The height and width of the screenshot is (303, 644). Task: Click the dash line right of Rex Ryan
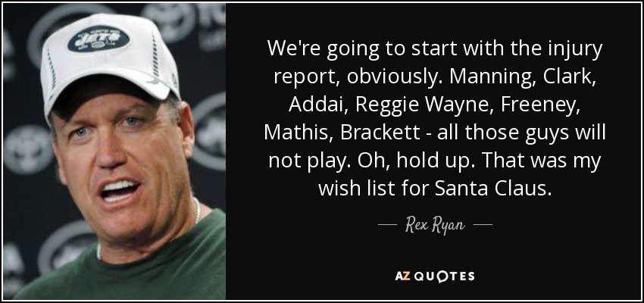coord(483,225)
